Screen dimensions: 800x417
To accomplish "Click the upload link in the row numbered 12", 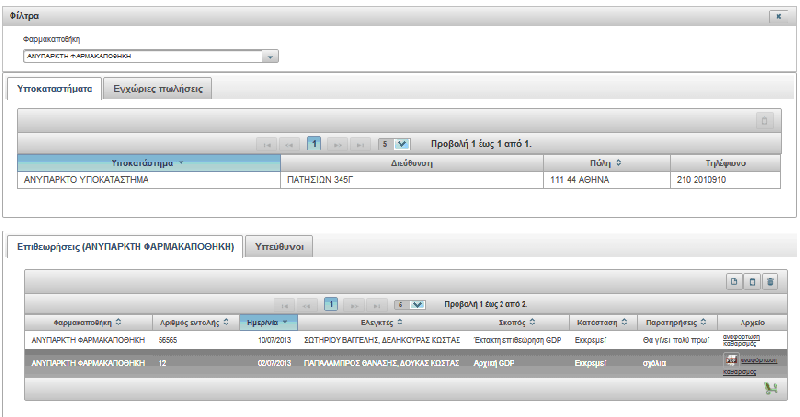I will point(759,360).
